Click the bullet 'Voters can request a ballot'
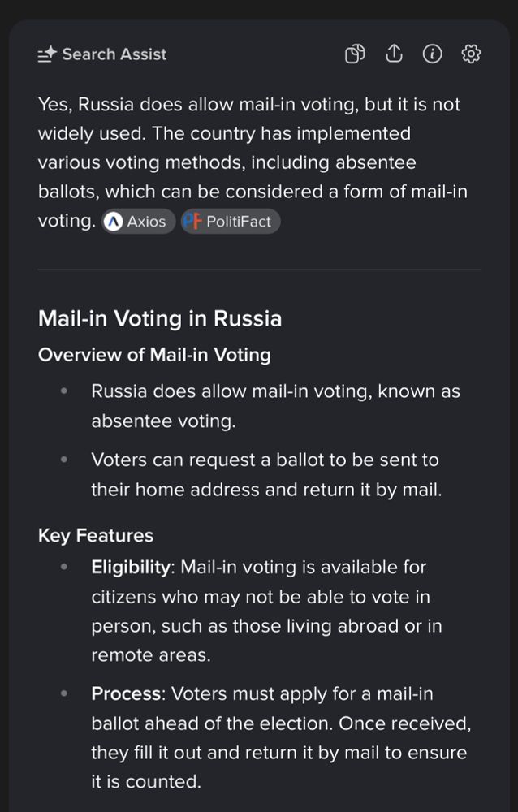The image size is (518, 812). coord(265,475)
